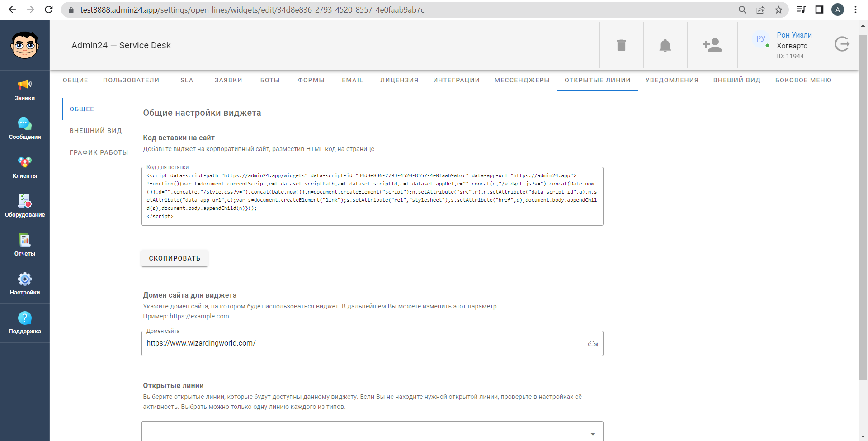
Task: Open the Боковое меню tab
Action: click(x=803, y=80)
